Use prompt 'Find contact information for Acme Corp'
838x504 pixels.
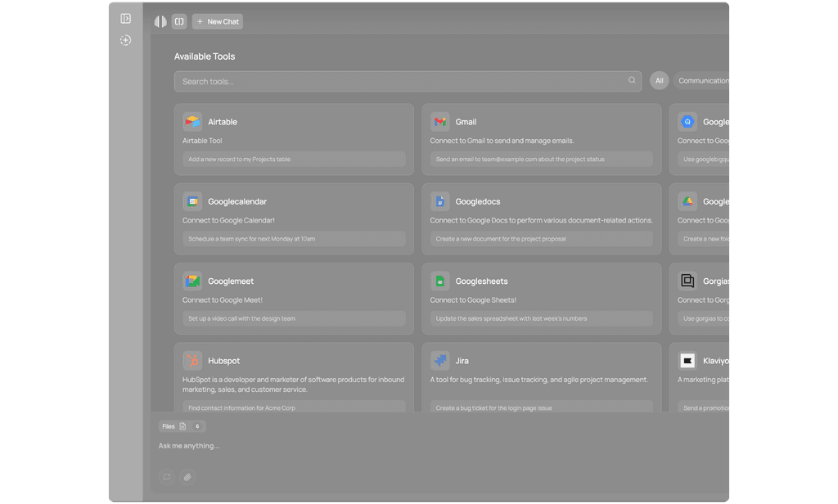coord(294,407)
